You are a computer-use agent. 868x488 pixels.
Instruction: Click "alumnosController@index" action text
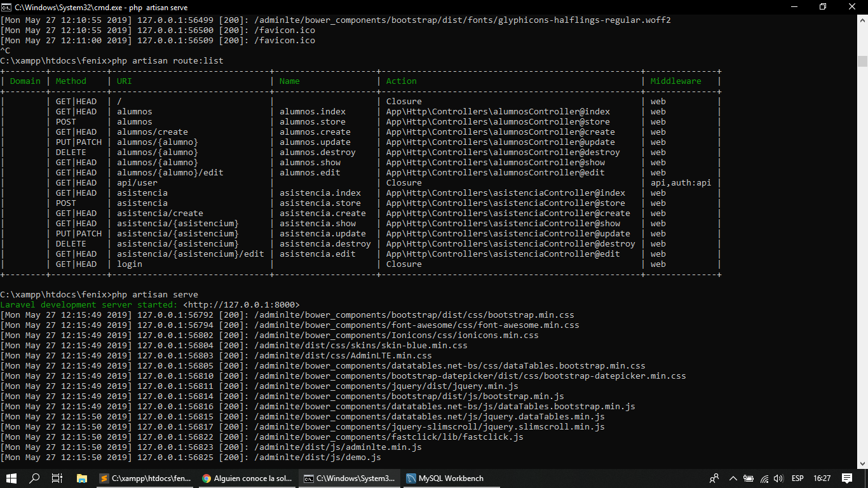[552, 111]
